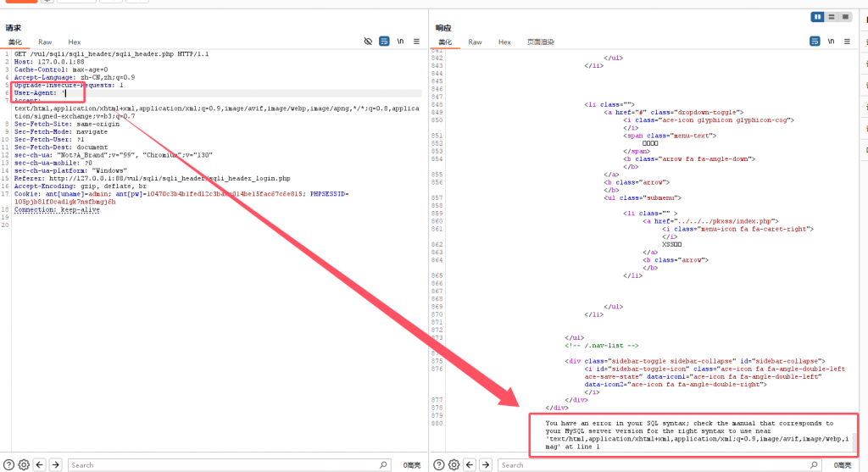Select the Raw tab in response panel

475,42
